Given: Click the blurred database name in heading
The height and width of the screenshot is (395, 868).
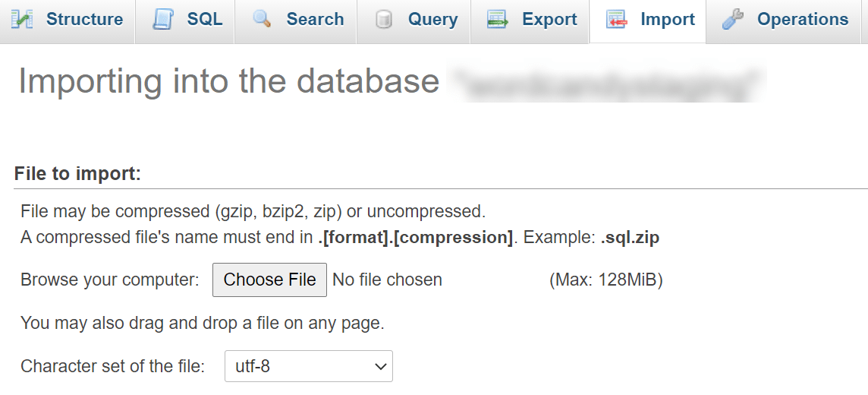Looking at the screenshot, I should coord(607,82).
